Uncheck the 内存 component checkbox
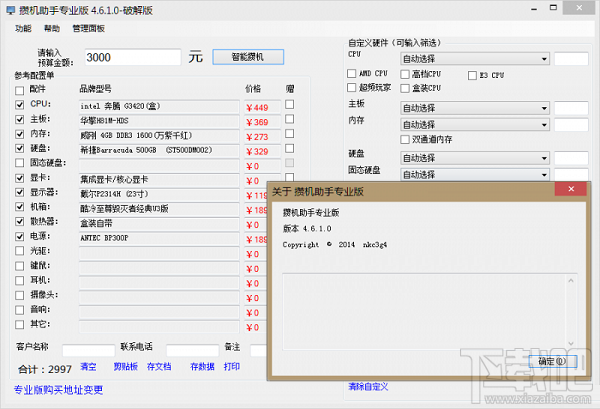The width and height of the screenshot is (600, 409). pyautogui.click(x=20, y=134)
